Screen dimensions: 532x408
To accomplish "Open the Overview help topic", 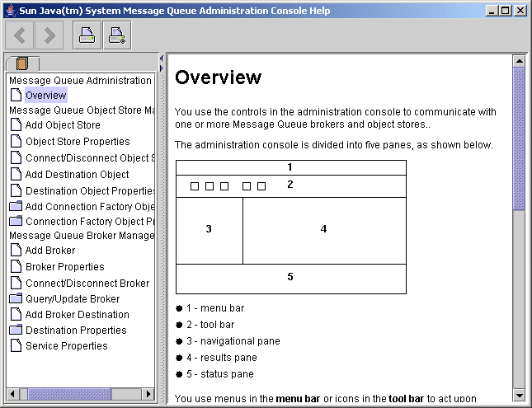I will point(46,96).
